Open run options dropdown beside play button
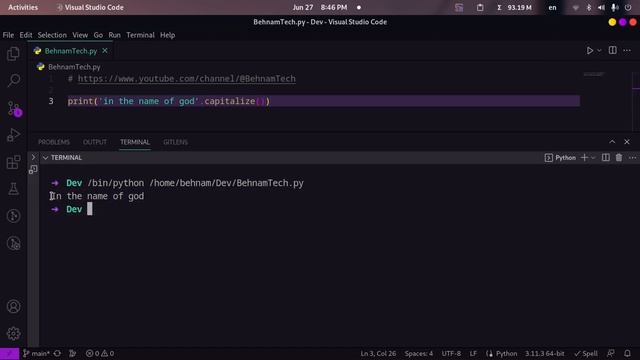This screenshot has width=640, height=360. [x=599, y=51]
